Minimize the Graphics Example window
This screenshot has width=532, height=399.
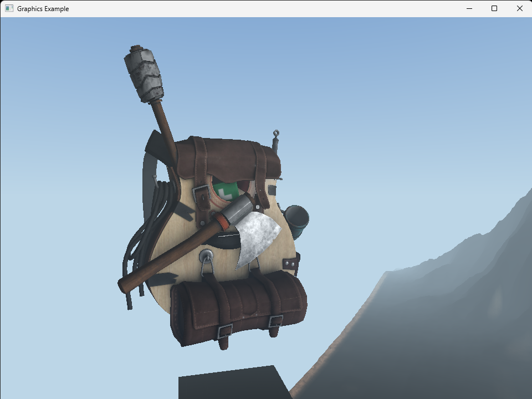point(469,8)
